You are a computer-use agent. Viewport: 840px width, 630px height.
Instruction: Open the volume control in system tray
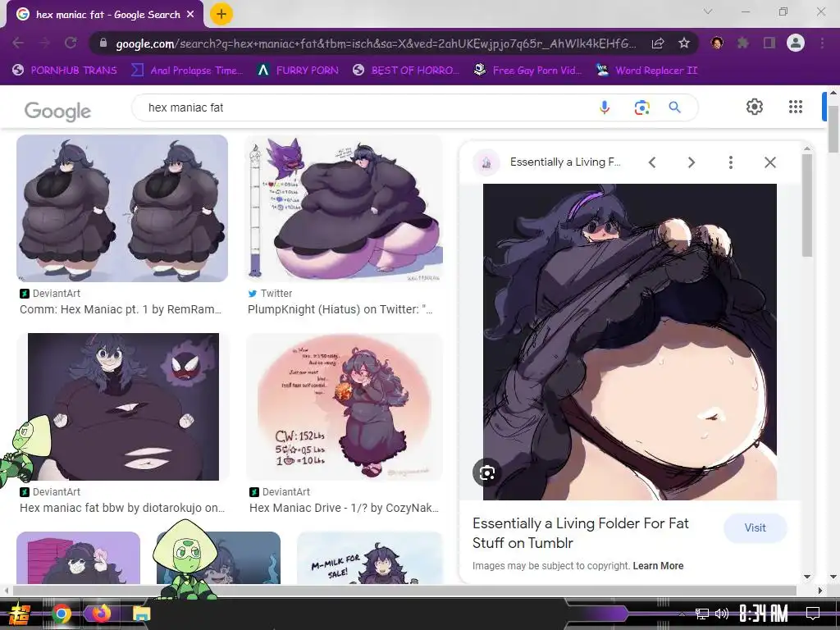click(722, 614)
